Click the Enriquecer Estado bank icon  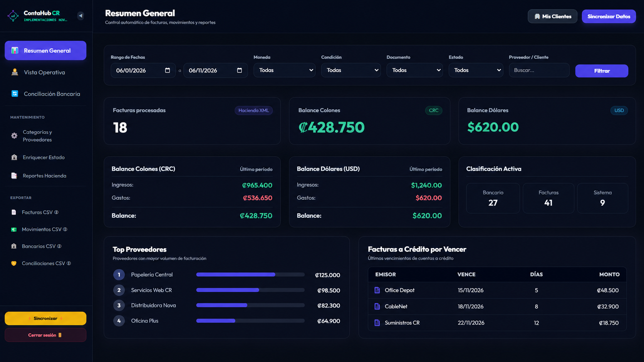point(14,157)
